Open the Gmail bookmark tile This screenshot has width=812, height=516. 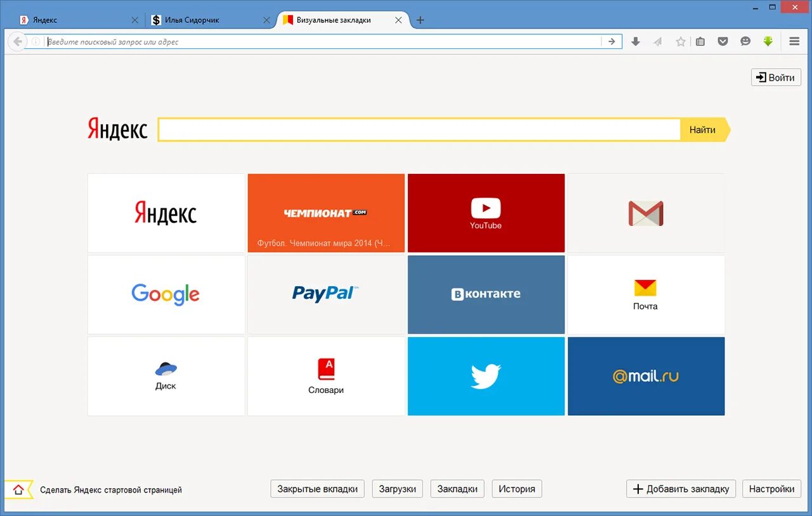pos(646,213)
